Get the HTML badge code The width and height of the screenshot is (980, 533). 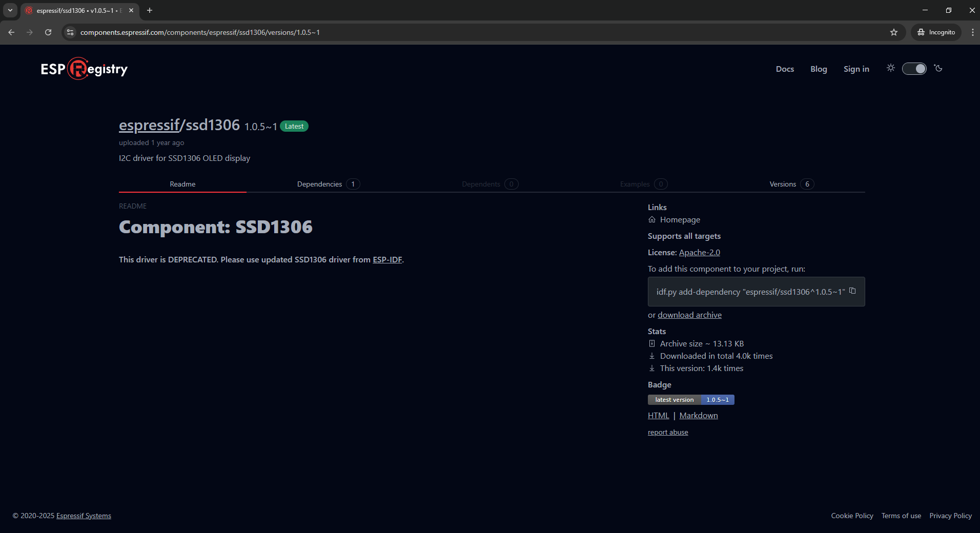[658, 416]
